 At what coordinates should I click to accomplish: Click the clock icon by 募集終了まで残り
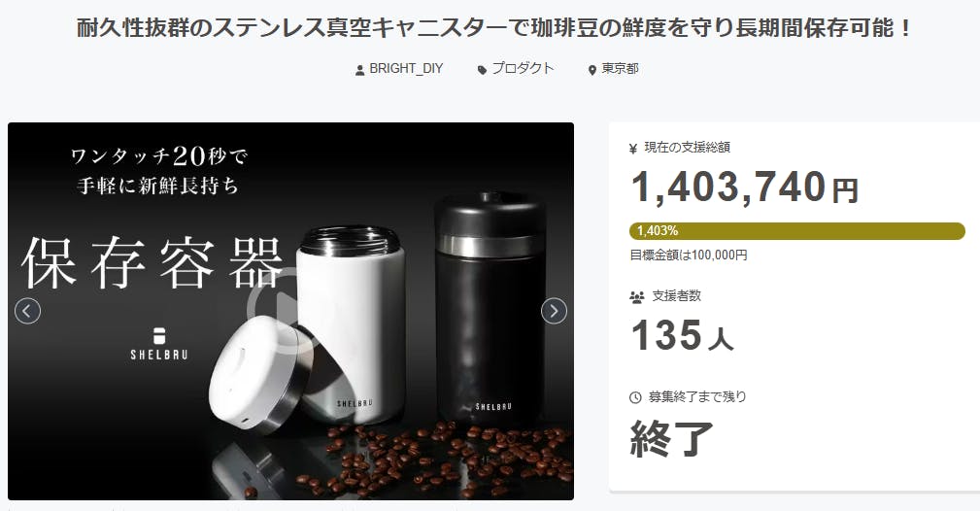(x=635, y=397)
